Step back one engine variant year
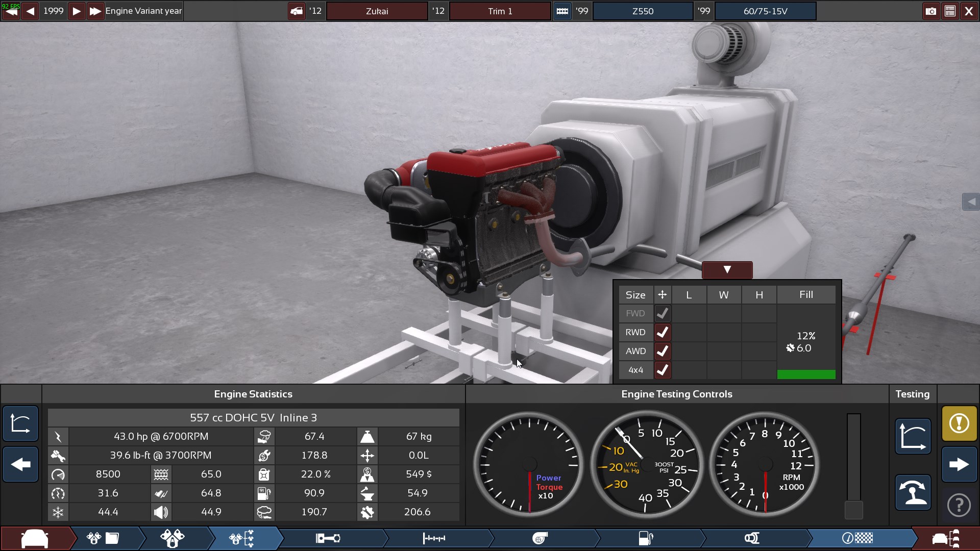 click(x=30, y=11)
